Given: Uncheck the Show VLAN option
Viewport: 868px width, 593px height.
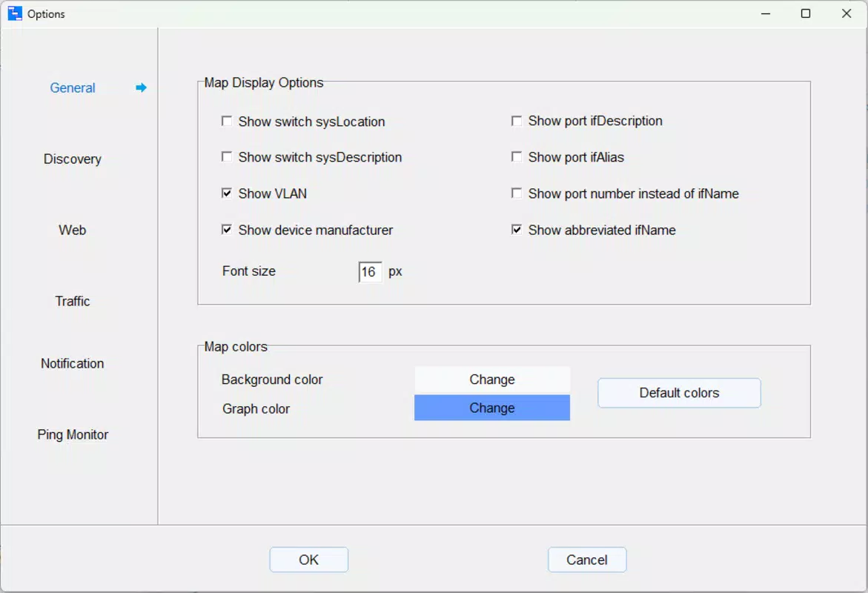Looking at the screenshot, I should click(x=226, y=193).
